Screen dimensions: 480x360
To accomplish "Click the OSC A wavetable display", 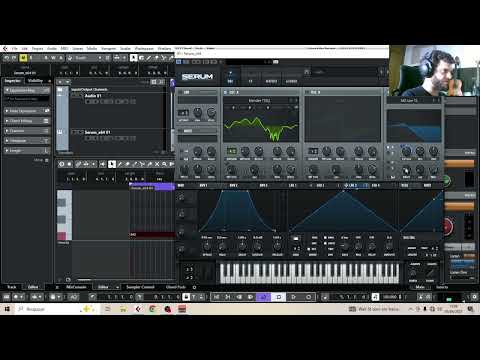I will pyautogui.click(x=261, y=127).
